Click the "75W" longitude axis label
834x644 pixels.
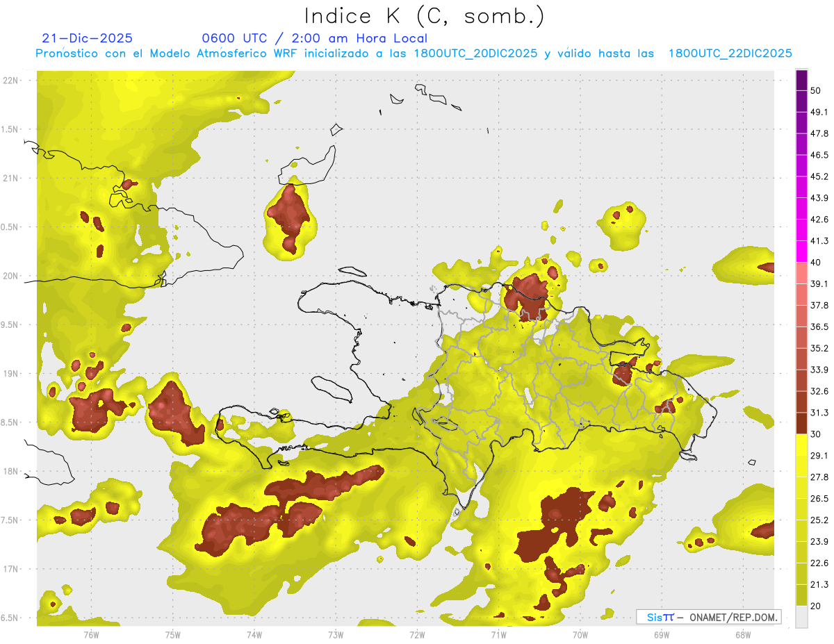click(173, 635)
